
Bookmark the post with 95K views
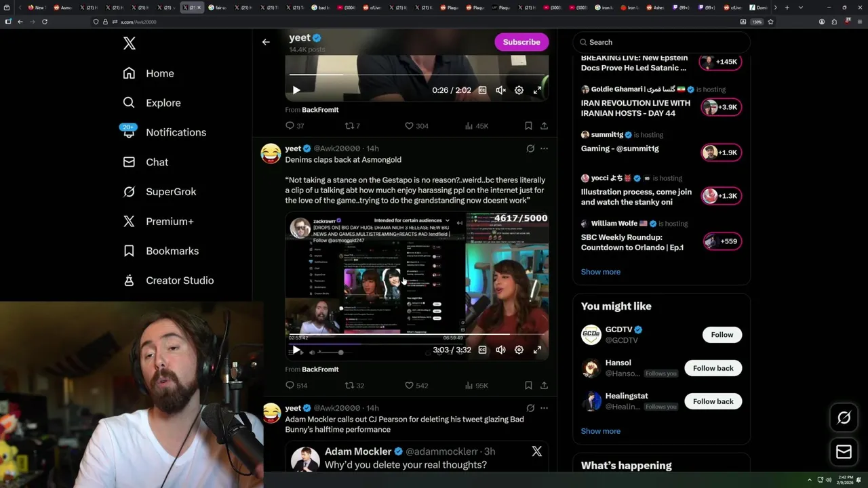tap(528, 386)
